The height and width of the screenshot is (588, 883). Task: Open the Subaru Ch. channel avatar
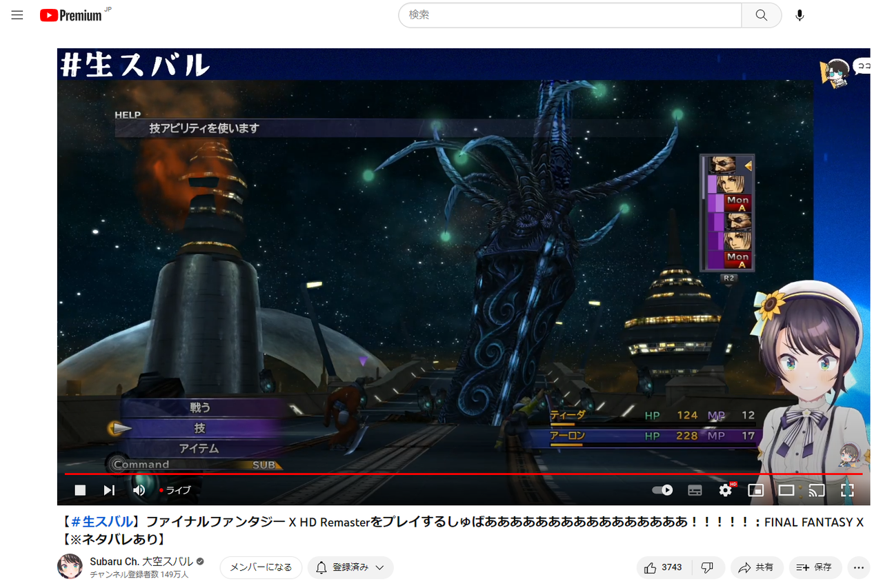point(70,567)
